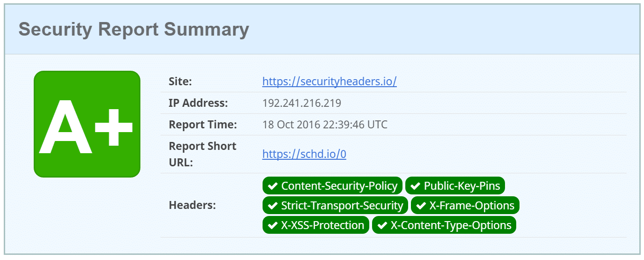The image size is (644, 260).
Task: Select the Strict-Transport-Security header badge
Action: [335, 206]
